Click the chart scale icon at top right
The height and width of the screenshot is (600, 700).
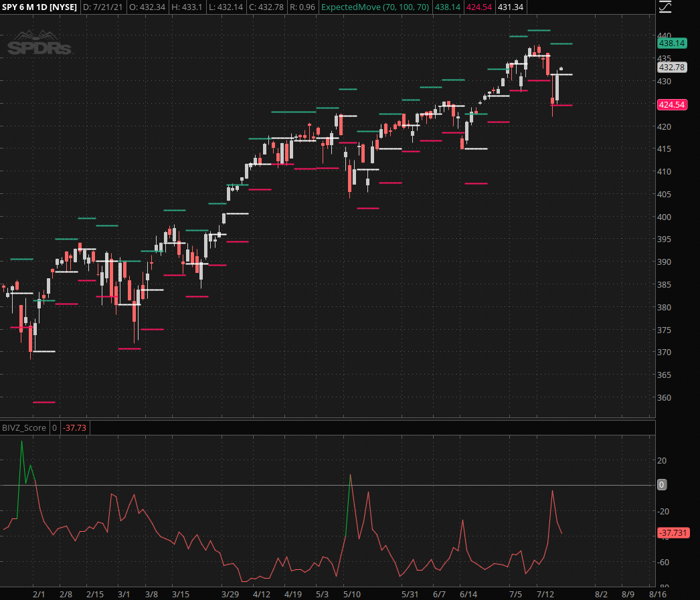pos(665,7)
